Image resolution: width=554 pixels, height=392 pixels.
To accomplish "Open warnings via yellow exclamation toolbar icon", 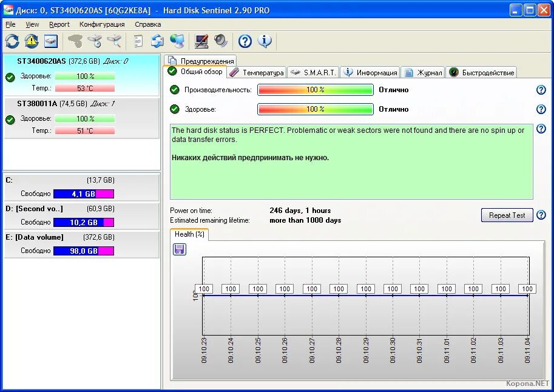I will [x=32, y=41].
